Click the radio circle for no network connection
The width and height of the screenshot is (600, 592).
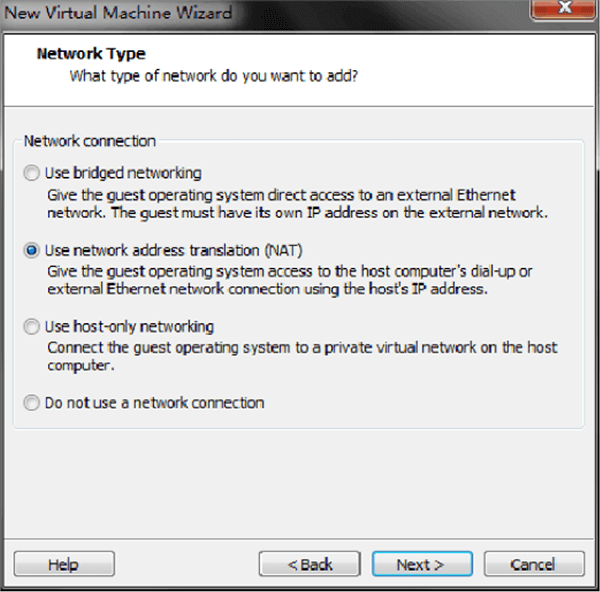pos(33,403)
